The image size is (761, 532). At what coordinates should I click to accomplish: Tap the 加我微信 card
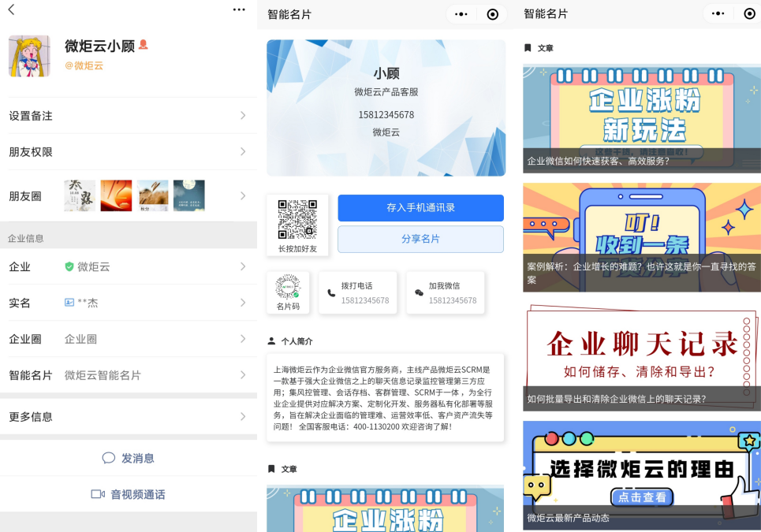(x=445, y=292)
